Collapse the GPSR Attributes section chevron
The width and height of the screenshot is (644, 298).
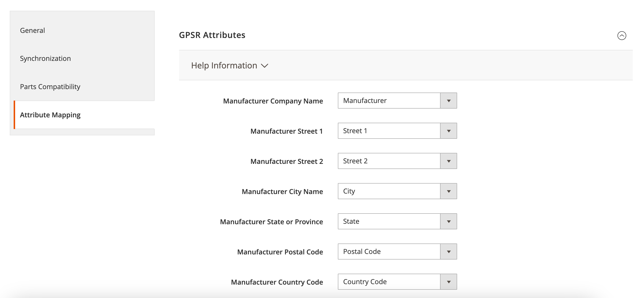[622, 36]
